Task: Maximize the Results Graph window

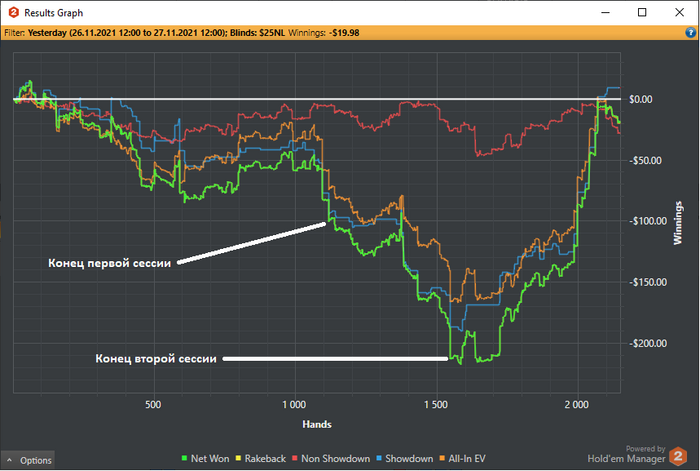Action: click(x=642, y=13)
